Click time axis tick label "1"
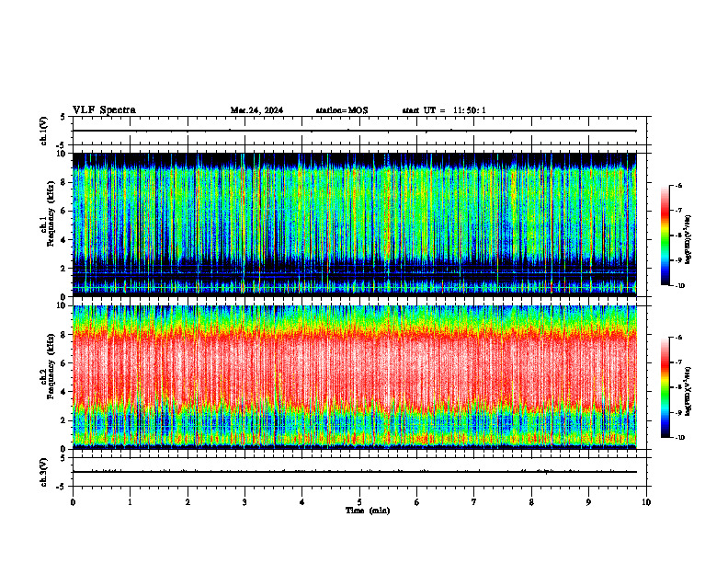 pos(130,502)
